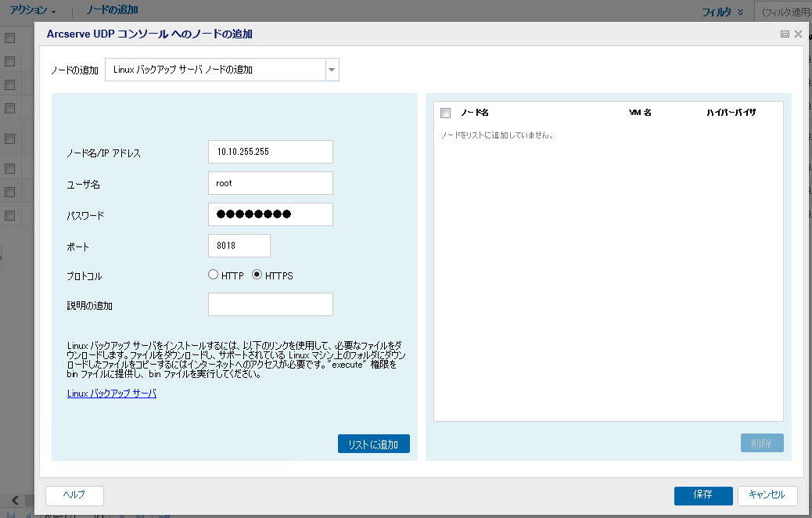Select the HTTPS protocol radio button
This screenshot has height=518, width=812.
(257, 275)
